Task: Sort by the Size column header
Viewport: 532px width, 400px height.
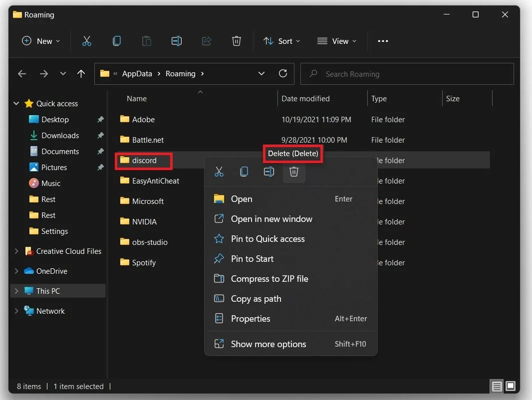Action: coord(453,99)
